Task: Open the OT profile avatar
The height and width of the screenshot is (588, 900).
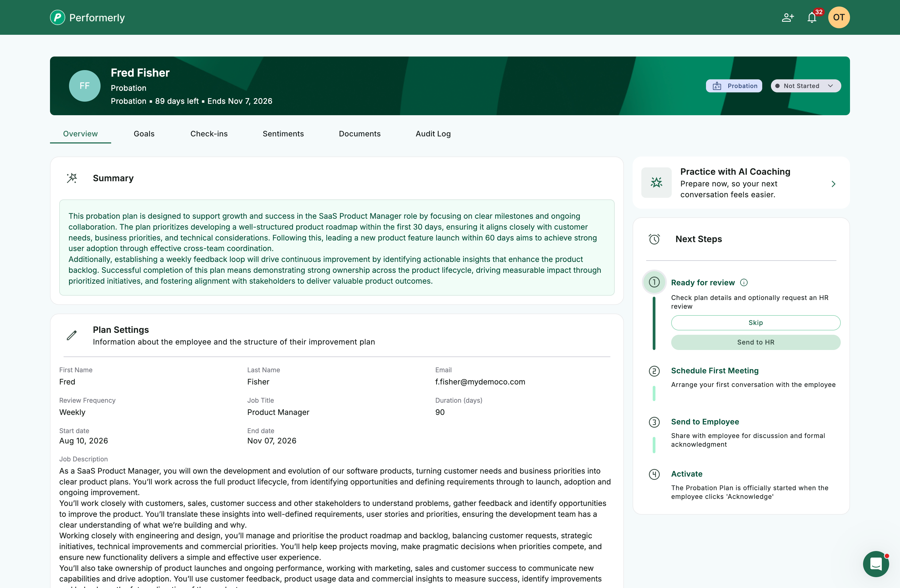Action: pos(839,17)
